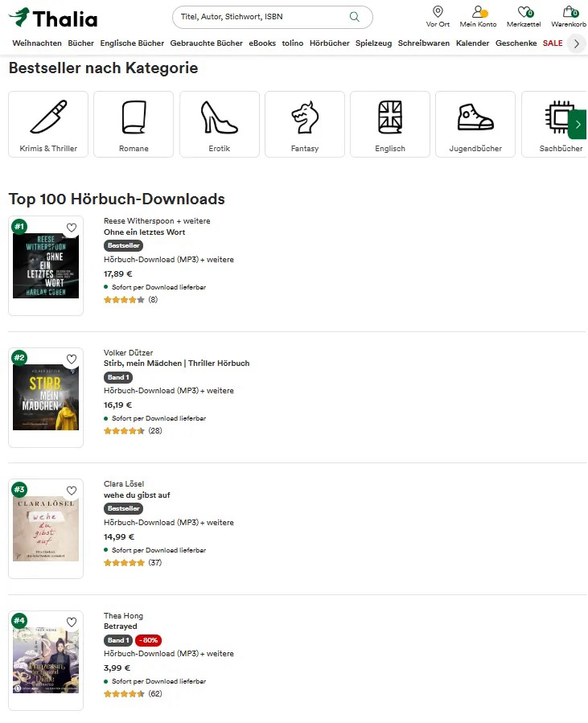Open the SALE menu item
The height and width of the screenshot is (723, 588).
tap(553, 43)
